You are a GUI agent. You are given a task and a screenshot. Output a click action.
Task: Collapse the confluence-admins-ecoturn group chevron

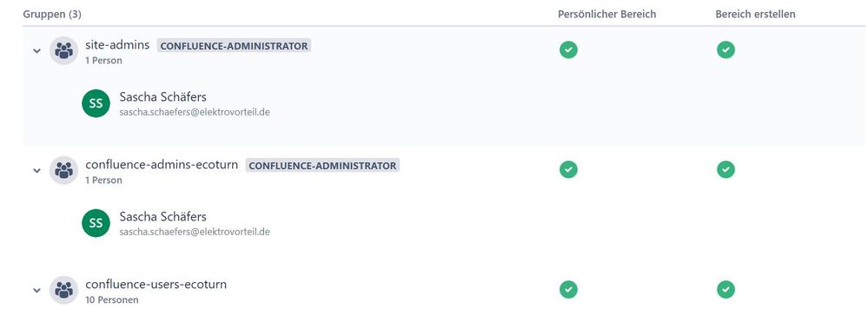point(36,170)
